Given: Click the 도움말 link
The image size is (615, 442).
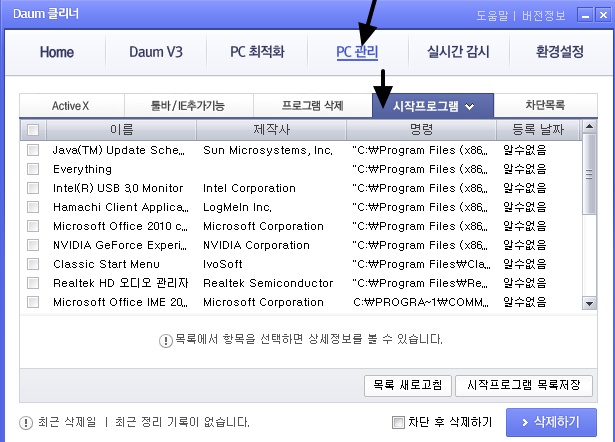Looking at the screenshot, I should (x=492, y=16).
